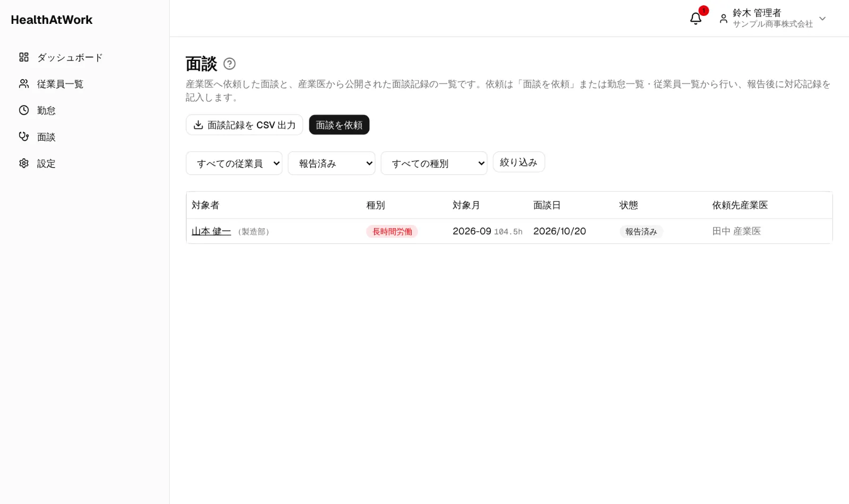Viewport: 849px width, 504px height.
Task: Click the 面談日 column header
Action: click(x=547, y=205)
